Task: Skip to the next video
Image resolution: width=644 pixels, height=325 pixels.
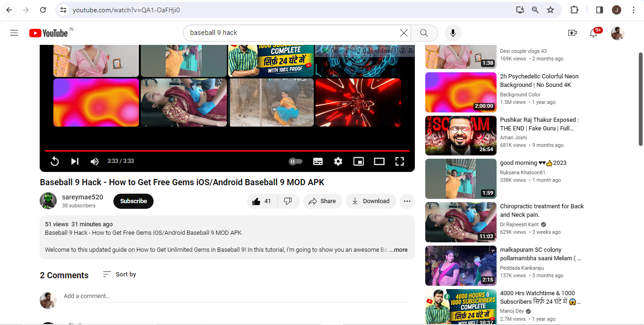Action: point(75,161)
